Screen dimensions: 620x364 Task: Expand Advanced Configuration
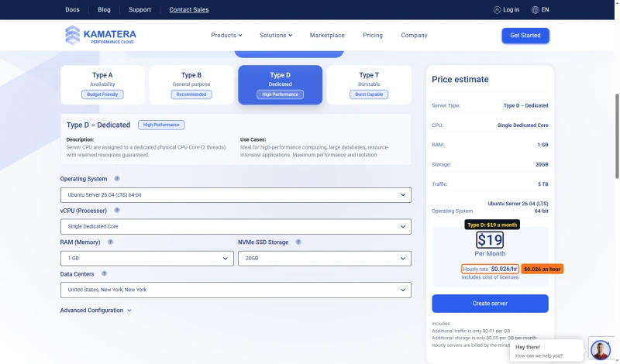[95, 311]
